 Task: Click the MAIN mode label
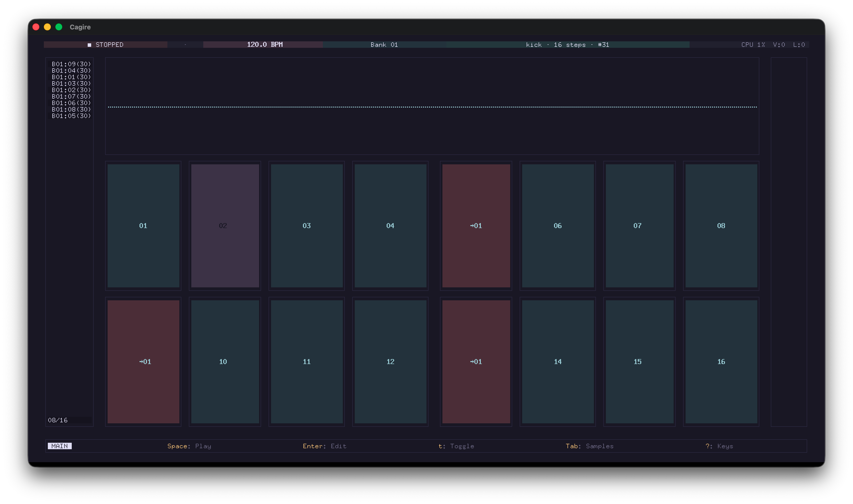coord(60,446)
